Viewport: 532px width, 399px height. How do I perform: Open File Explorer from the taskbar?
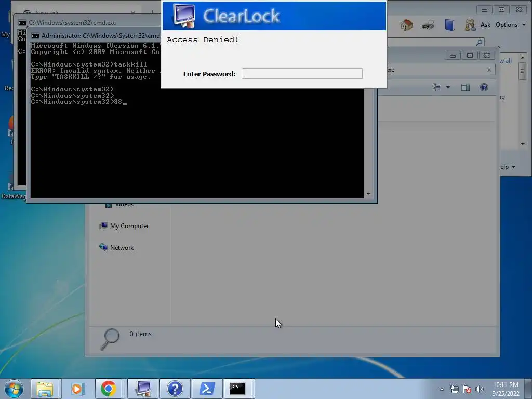(x=45, y=389)
